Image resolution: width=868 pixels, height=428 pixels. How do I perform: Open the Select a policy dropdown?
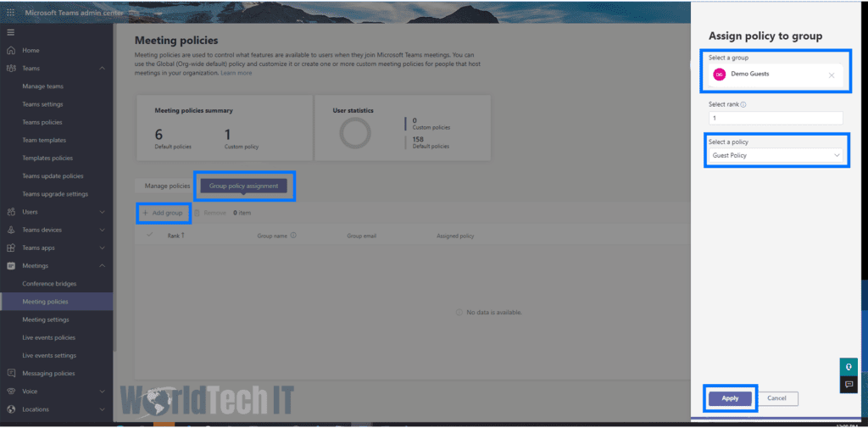click(776, 156)
